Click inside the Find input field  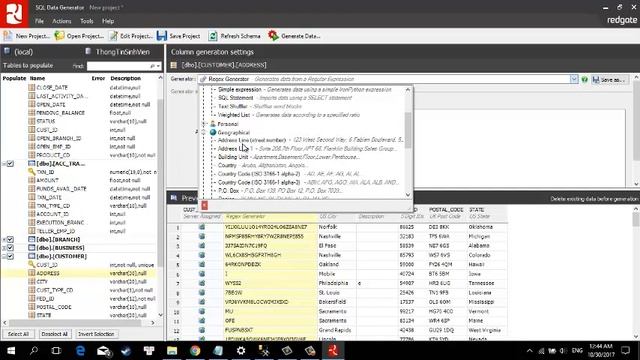[x=118, y=66]
